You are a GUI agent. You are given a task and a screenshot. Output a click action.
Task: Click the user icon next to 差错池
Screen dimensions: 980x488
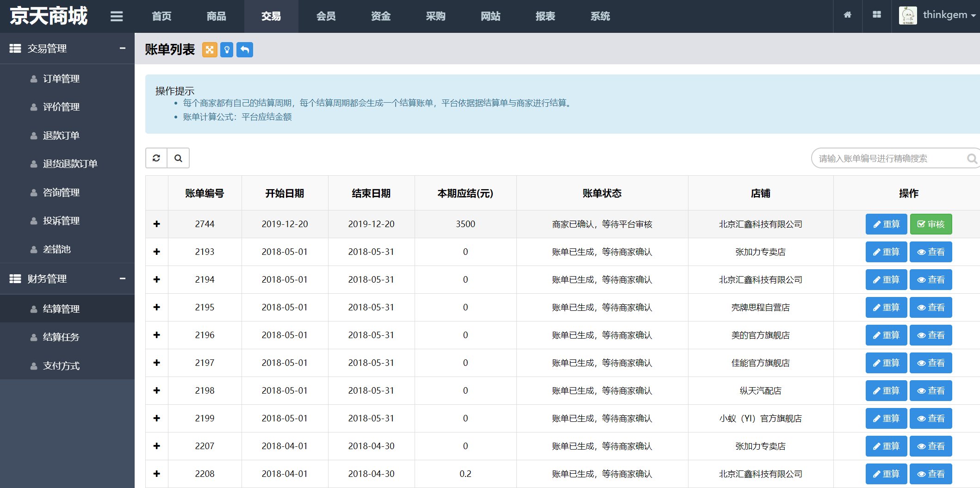point(34,250)
